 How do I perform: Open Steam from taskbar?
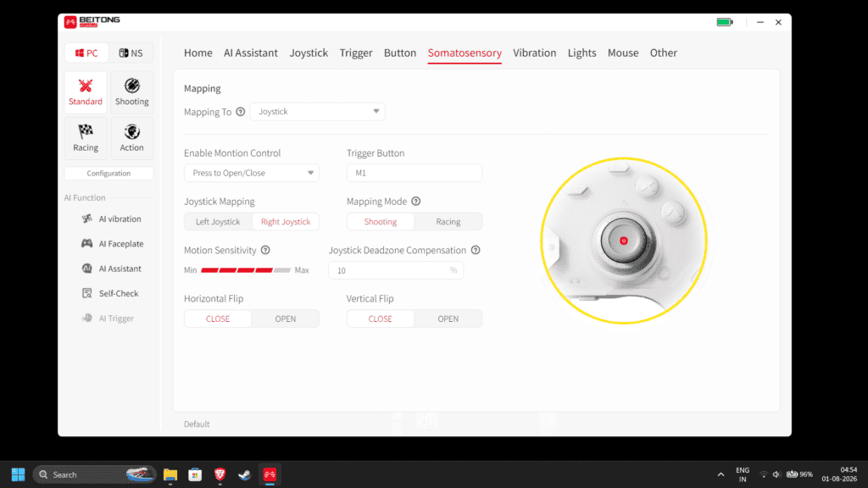[x=245, y=474]
